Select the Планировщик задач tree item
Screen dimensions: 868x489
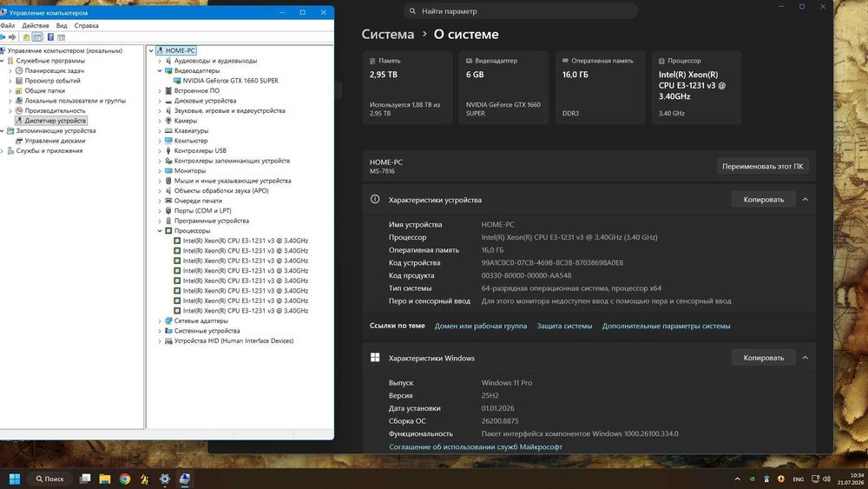(x=54, y=71)
